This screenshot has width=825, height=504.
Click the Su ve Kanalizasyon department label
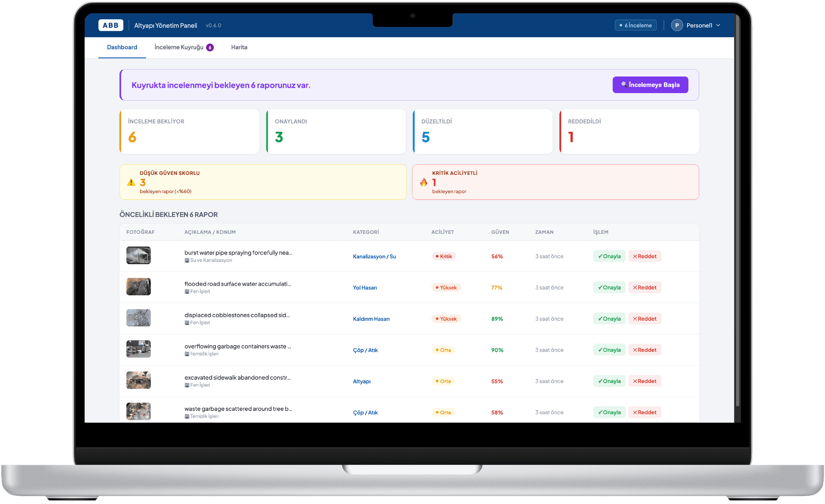[x=208, y=260]
